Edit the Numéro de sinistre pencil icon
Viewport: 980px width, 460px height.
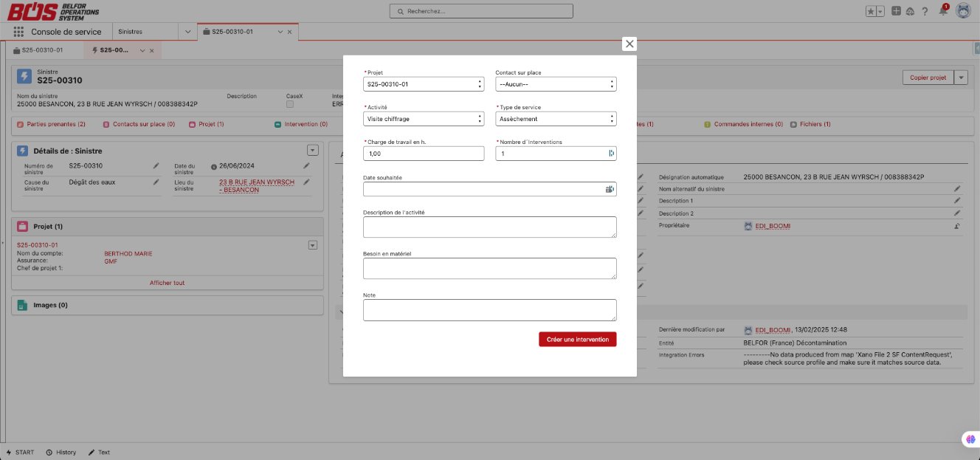click(156, 166)
